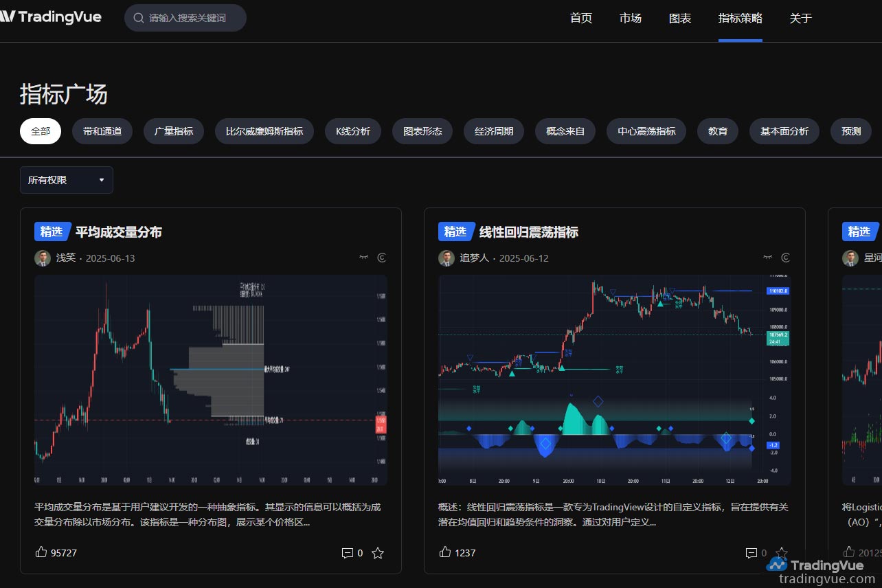The image size is (882, 588).
Task: Favorite 平均成交量分布 with the star icon
Action: pos(378,553)
